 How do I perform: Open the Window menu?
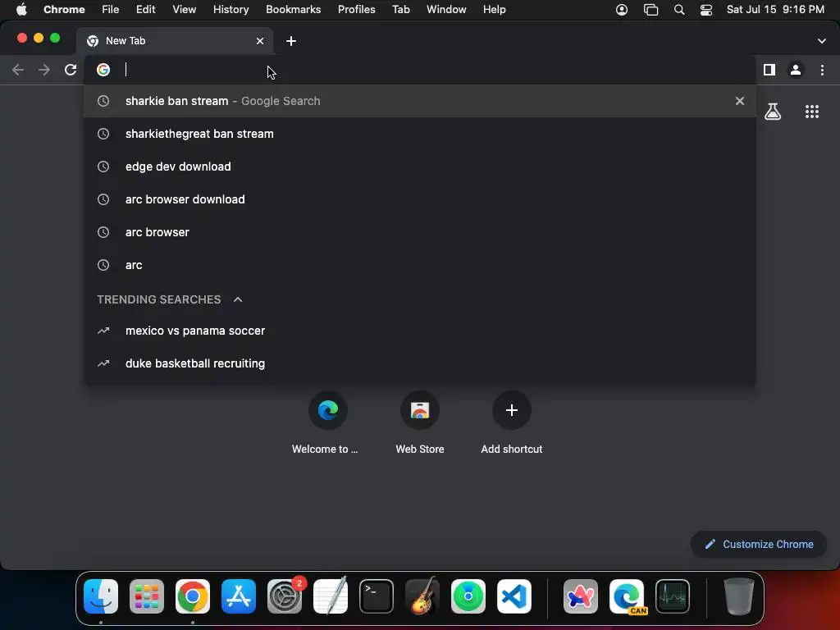(446, 10)
